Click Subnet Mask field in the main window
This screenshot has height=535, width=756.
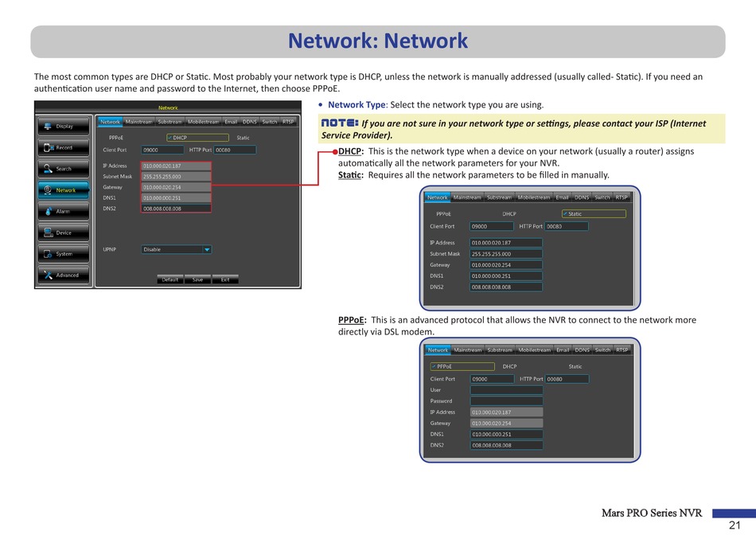(x=176, y=177)
